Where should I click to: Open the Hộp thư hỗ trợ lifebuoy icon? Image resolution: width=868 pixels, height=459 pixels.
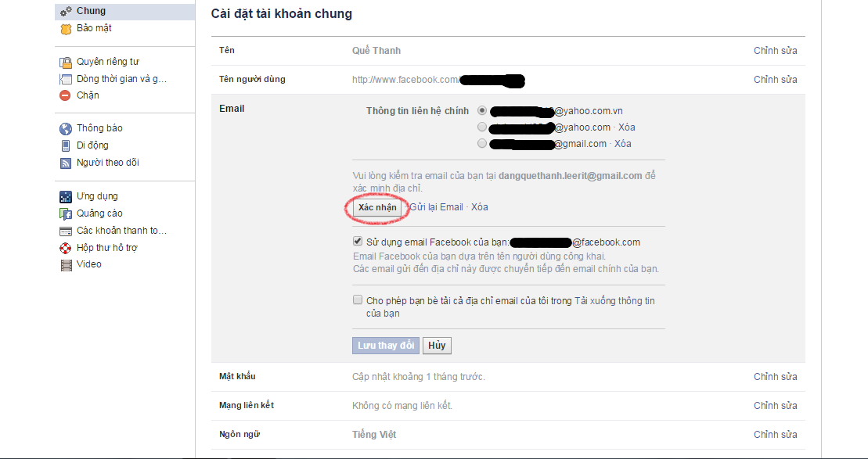coord(66,249)
